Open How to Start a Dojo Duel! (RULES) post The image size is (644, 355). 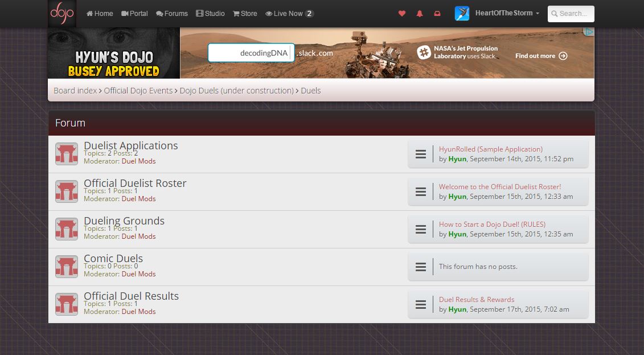(492, 225)
